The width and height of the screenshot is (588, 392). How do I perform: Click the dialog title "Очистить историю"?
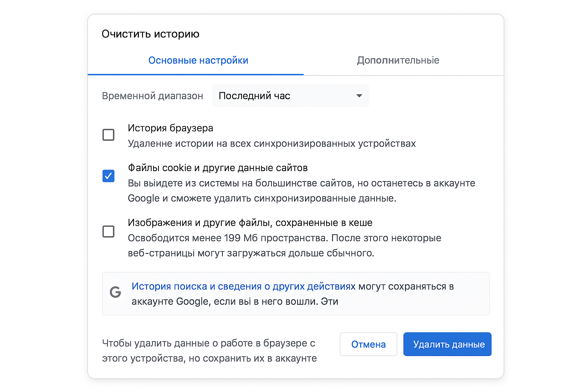pyautogui.click(x=150, y=34)
